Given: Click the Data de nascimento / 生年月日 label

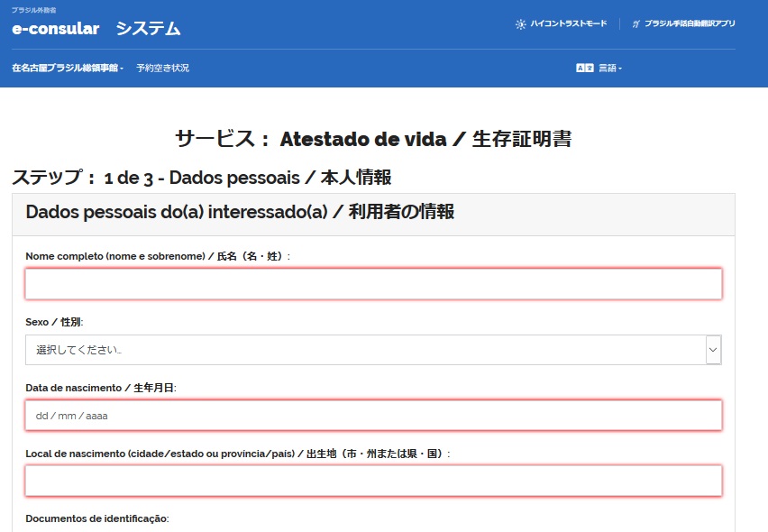Looking at the screenshot, I should [101, 388].
